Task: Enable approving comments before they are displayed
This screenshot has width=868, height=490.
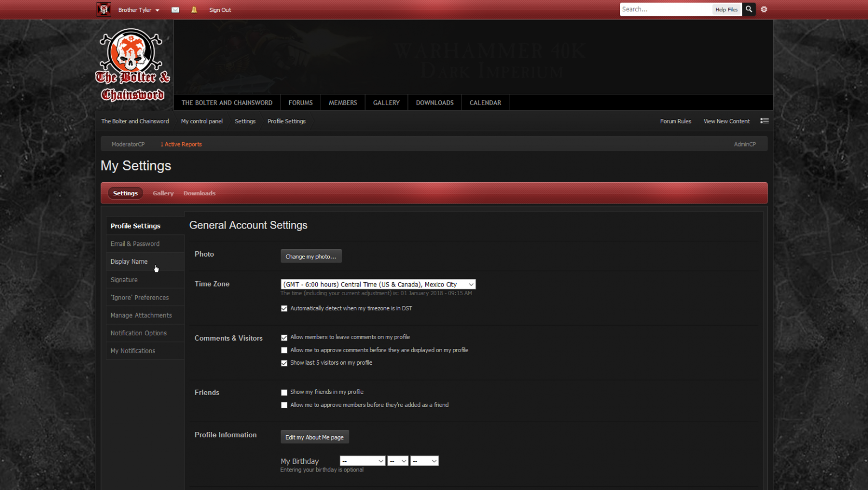Action: coord(284,351)
